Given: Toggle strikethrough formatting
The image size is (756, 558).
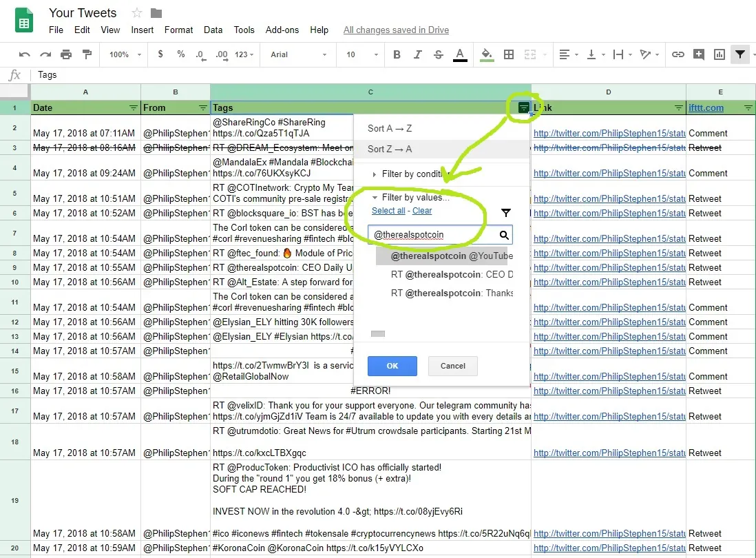Looking at the screenshot, I should click(439, 54).
